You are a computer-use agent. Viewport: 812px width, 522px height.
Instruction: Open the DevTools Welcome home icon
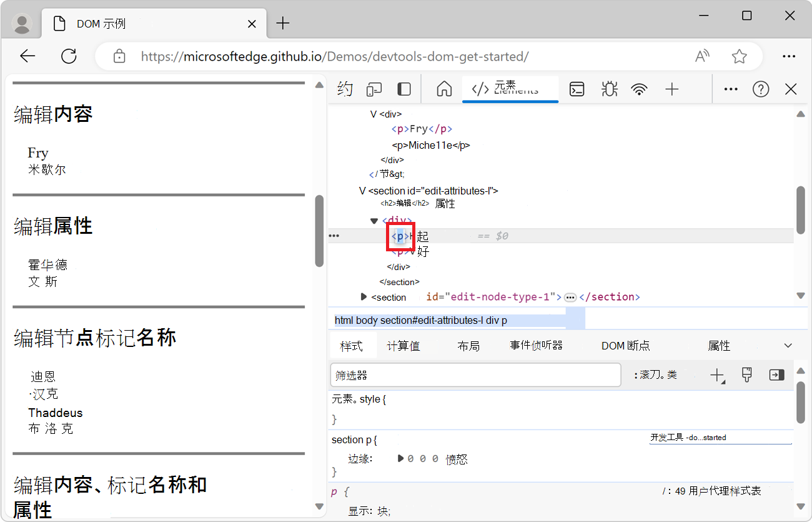(444, 89)
